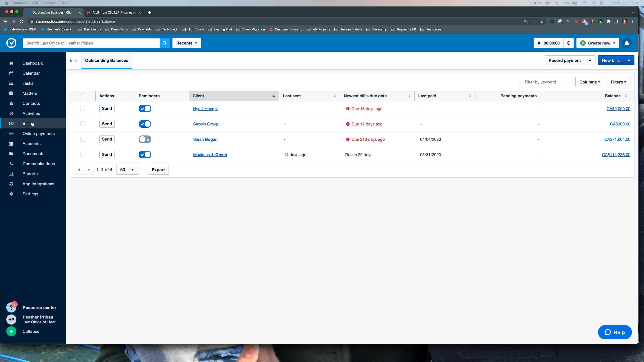Screen dimensions: 644x362
Task: Select the Maximus J. Green row checkbox
Action: pos(83,155)
